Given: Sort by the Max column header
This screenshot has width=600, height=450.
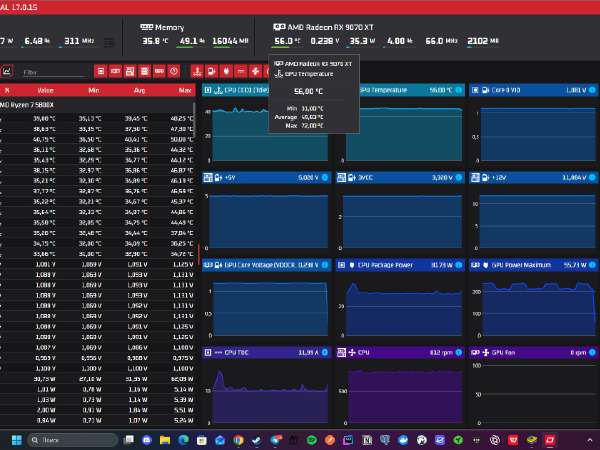Looking at the screenshot, I should 185,91.
